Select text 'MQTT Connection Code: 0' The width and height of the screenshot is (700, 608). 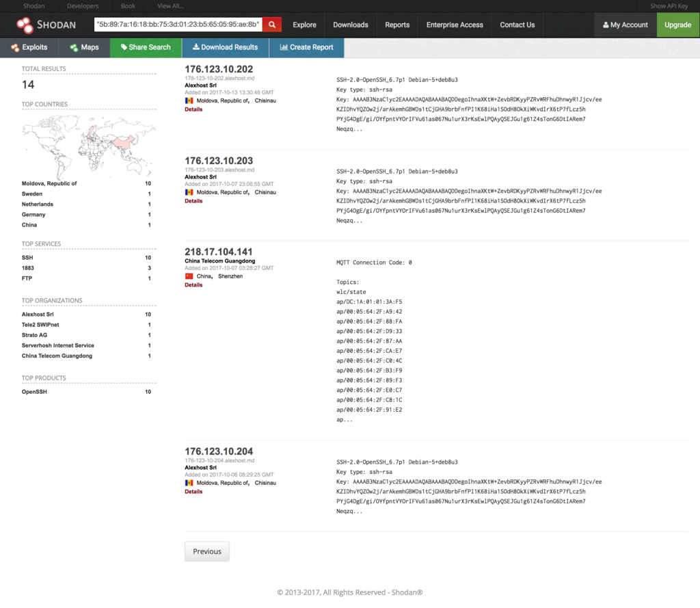click(x=374, y=263)
